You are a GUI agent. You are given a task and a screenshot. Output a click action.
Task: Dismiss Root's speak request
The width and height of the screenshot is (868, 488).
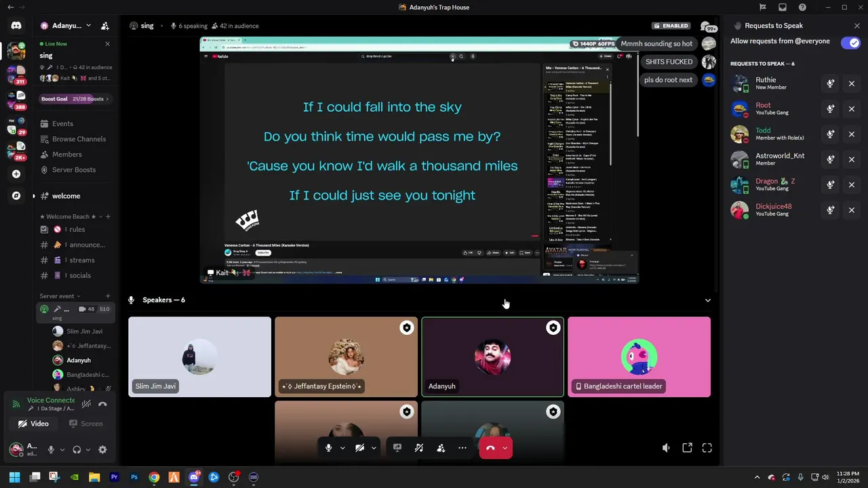pyautogui.click(x=852, y=108)
